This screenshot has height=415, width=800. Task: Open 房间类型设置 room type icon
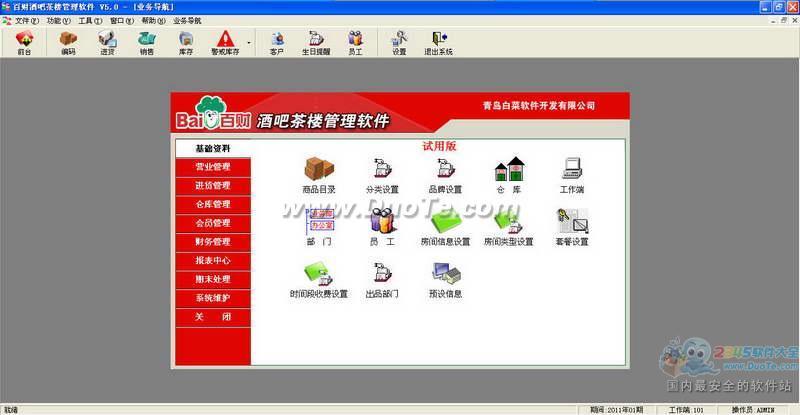click(509, 227)
